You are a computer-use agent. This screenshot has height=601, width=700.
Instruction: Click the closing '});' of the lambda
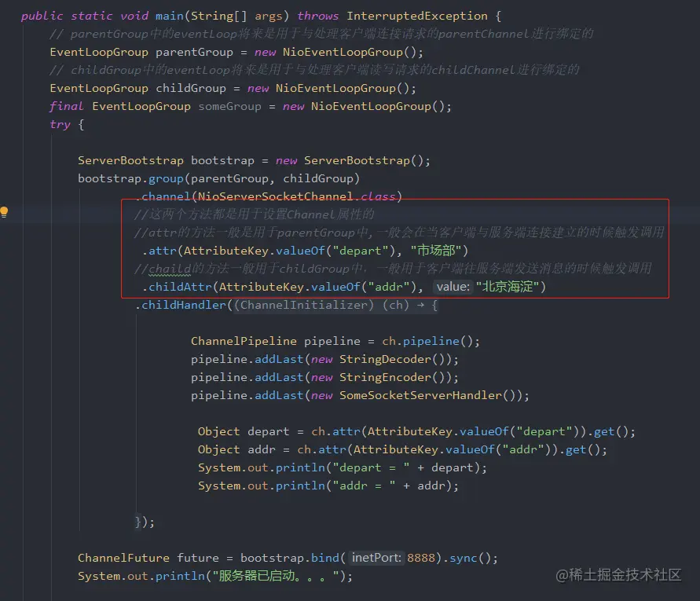click(x=145, y=522)
